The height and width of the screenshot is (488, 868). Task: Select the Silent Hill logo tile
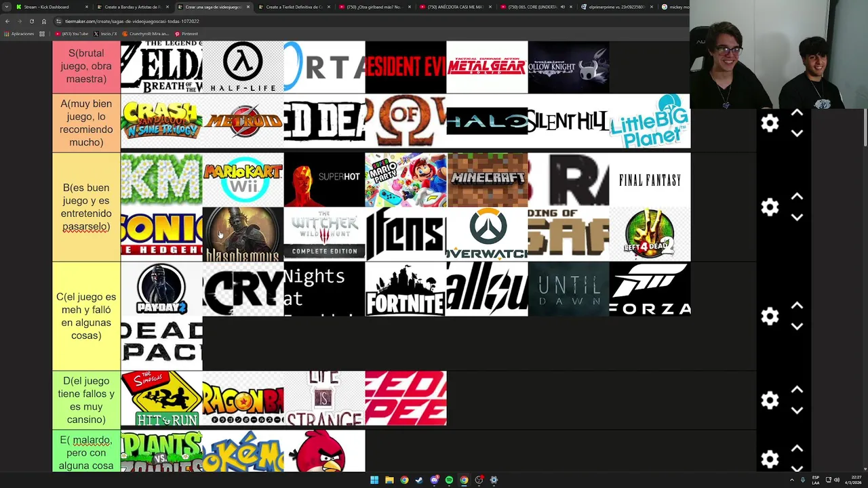pos(568,121)
